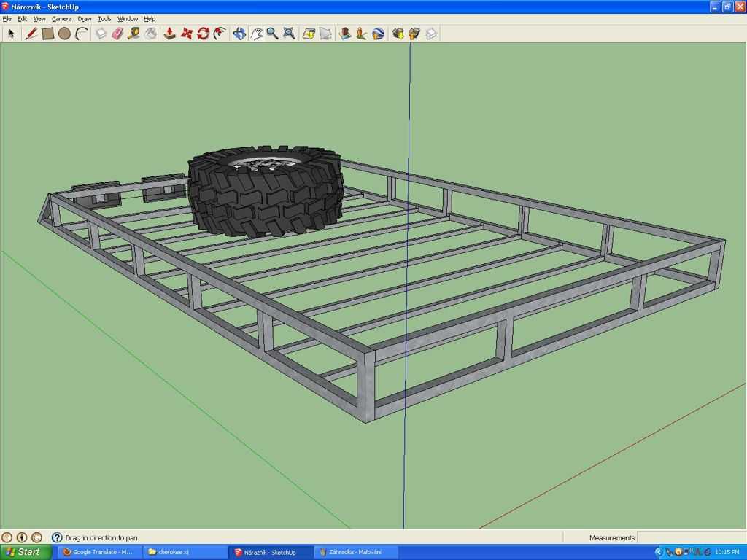Screen dimensions: 747x560
Task: Switch to Google Translate taskbar window
Action: tap(99, 553)
